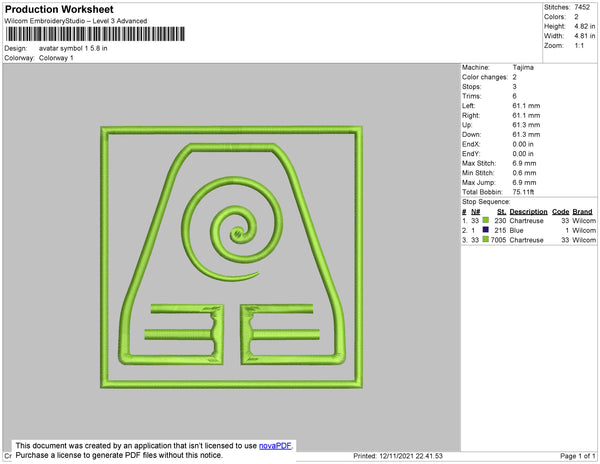This screenshot has width=600, height=464.
Task: Select the Up value 61.3 mm
Action: pos(526,125)
